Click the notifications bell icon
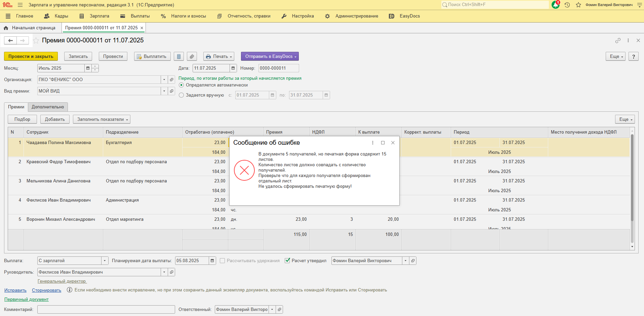The image size is (644, 316). (x=555, y=5)
